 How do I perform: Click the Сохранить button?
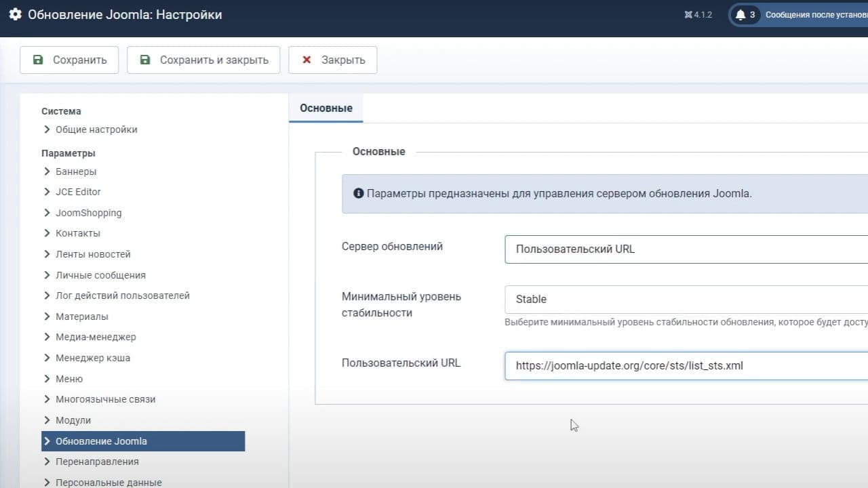pos(69,60)
